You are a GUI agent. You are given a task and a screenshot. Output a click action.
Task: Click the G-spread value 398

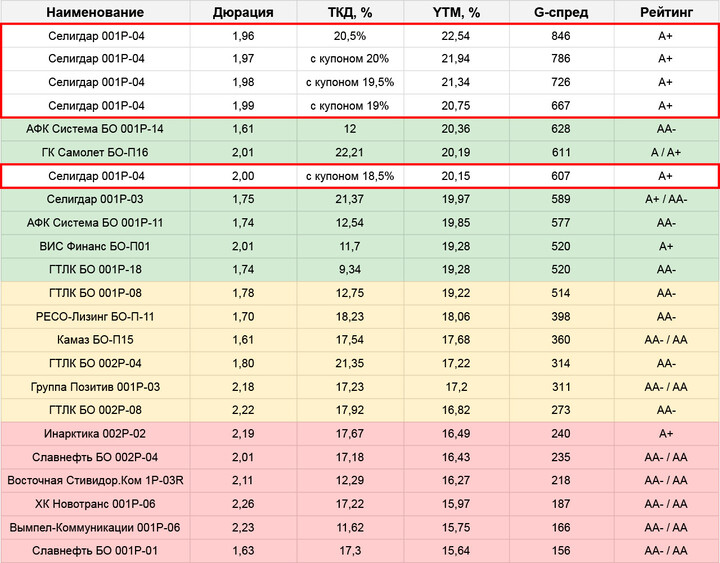pyautogui.click(x=561, y=316)
